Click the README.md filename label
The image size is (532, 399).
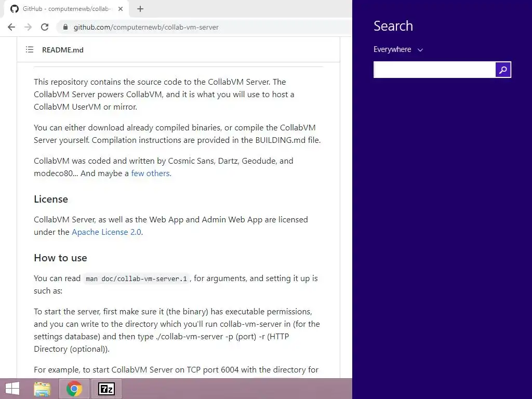click(63, 50)
